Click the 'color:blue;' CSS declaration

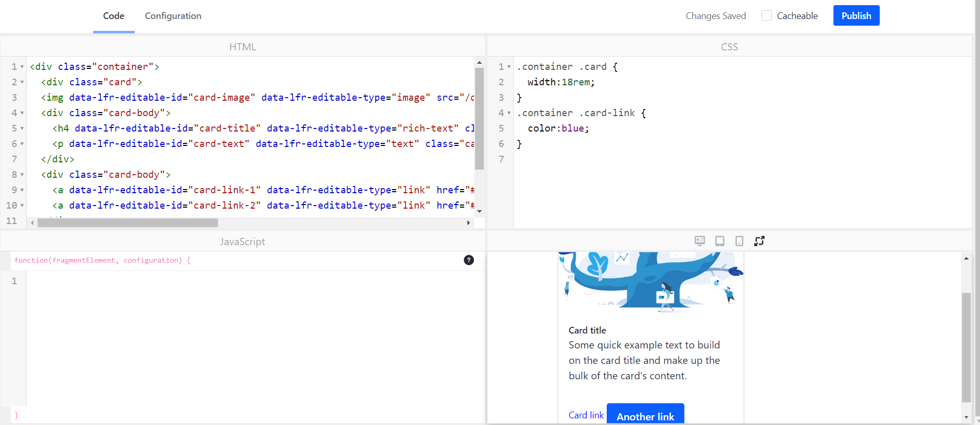tap(558, 128)
